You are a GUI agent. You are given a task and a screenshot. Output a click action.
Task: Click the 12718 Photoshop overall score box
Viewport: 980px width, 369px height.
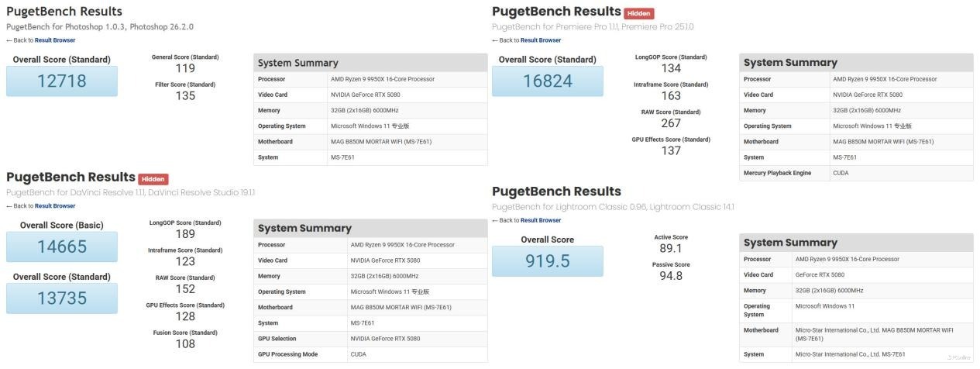tap(62, 81)
